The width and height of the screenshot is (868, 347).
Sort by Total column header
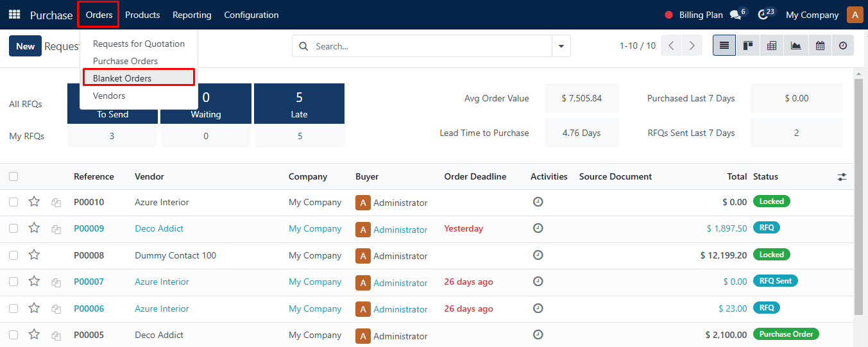pos(737,176)
